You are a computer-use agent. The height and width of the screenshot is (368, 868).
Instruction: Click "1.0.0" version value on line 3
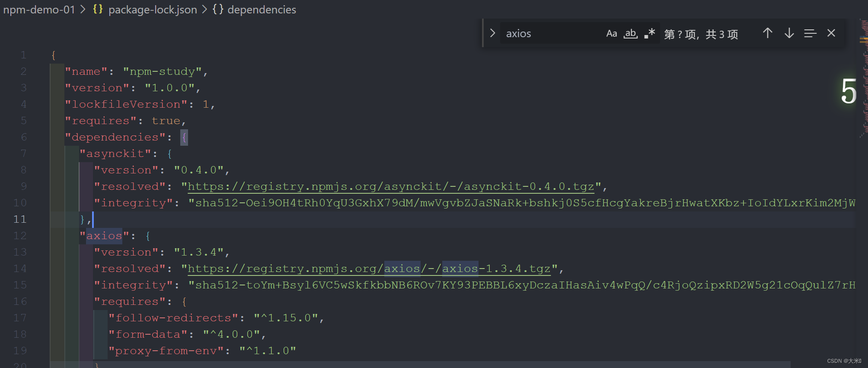click(x=170, y=88)
